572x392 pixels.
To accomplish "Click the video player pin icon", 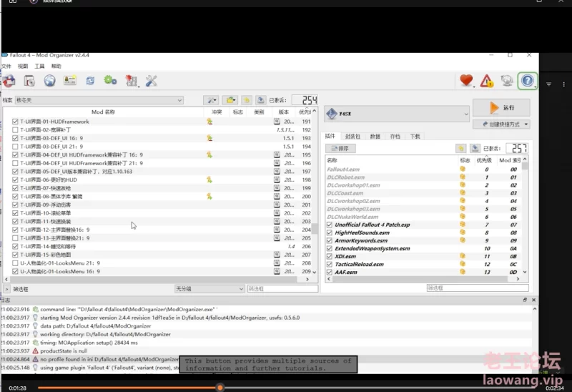I will pyautogui.click(x=548, y=84).
